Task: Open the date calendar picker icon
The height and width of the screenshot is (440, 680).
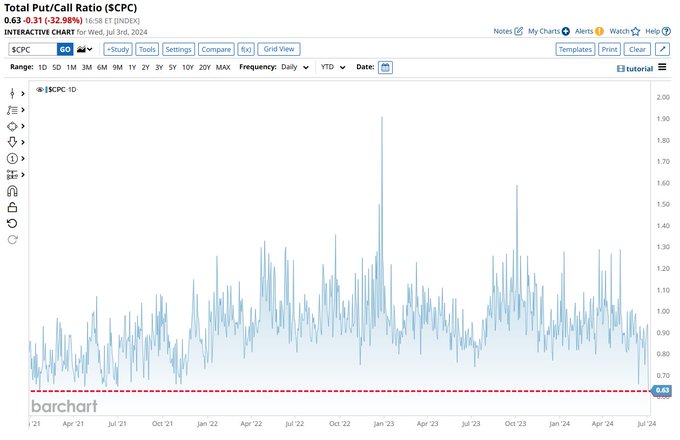Action: [385, 68]
